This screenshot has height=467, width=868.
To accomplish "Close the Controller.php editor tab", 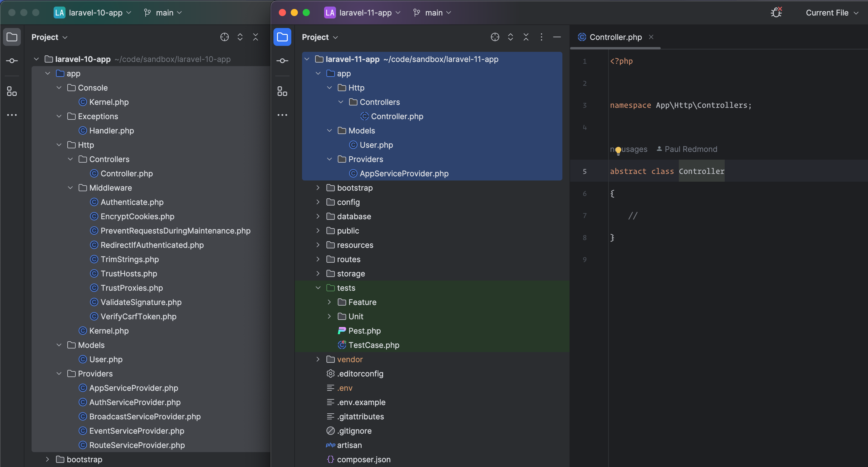I will (651, 37).
